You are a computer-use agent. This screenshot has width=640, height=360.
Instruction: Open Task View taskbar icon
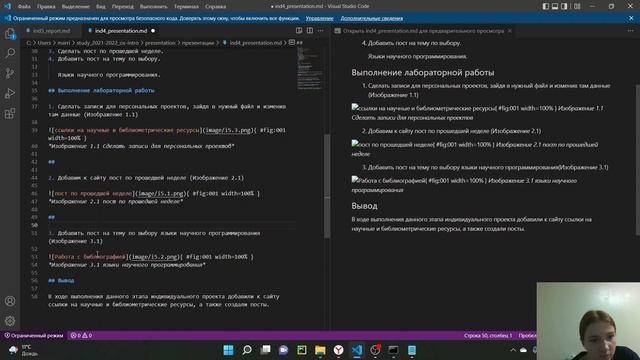coord(265,350)
